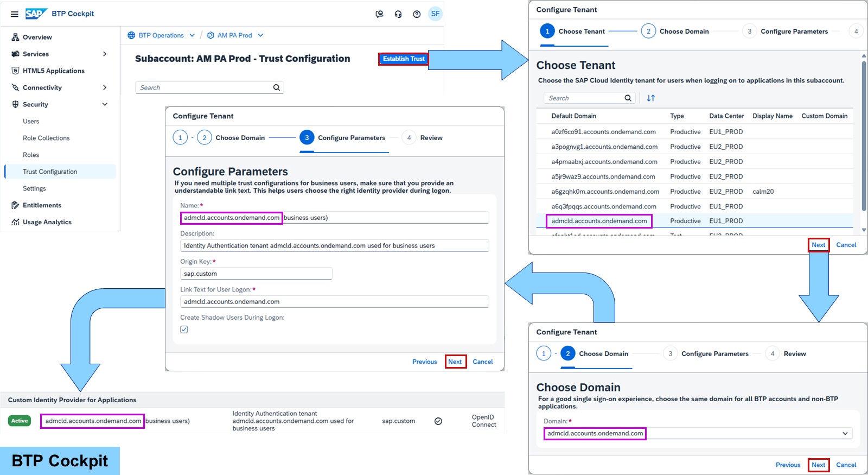Select tenant row a6q3fpqqs.accounts.ondemand.com
The image size is (868, 475).
click(x=694, y=206)
